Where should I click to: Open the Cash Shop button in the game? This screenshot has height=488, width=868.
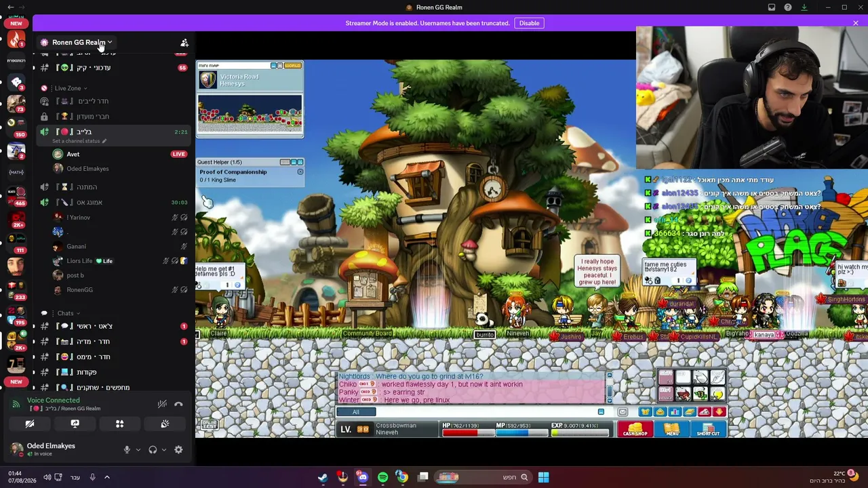(x=635, y=429)
